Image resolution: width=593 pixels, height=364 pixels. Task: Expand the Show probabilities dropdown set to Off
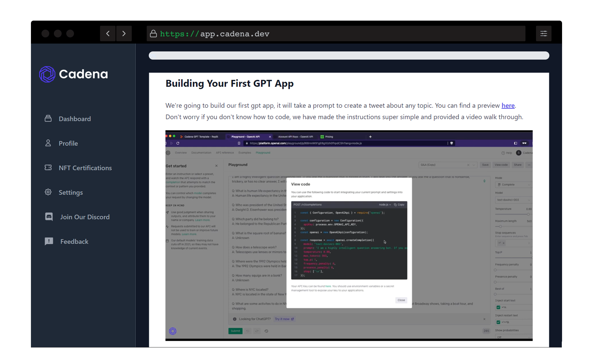coord(514,337)
